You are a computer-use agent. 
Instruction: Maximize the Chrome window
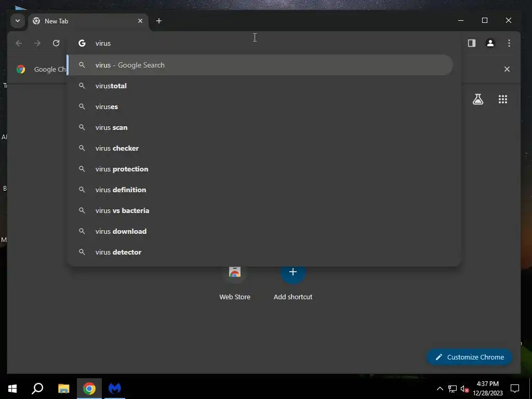(485, 20)
